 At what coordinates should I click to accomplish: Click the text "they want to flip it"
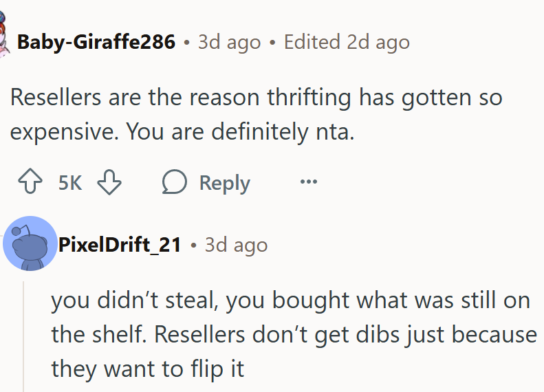click(148, 369)
